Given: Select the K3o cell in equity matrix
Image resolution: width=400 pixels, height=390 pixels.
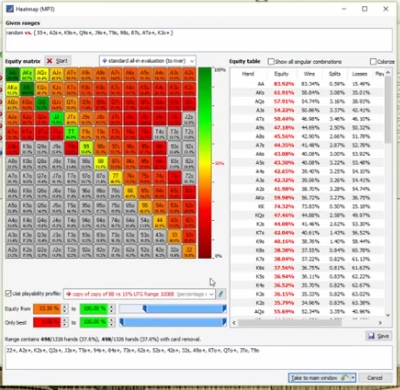Looking at the screenshot, I should [27, 236].
